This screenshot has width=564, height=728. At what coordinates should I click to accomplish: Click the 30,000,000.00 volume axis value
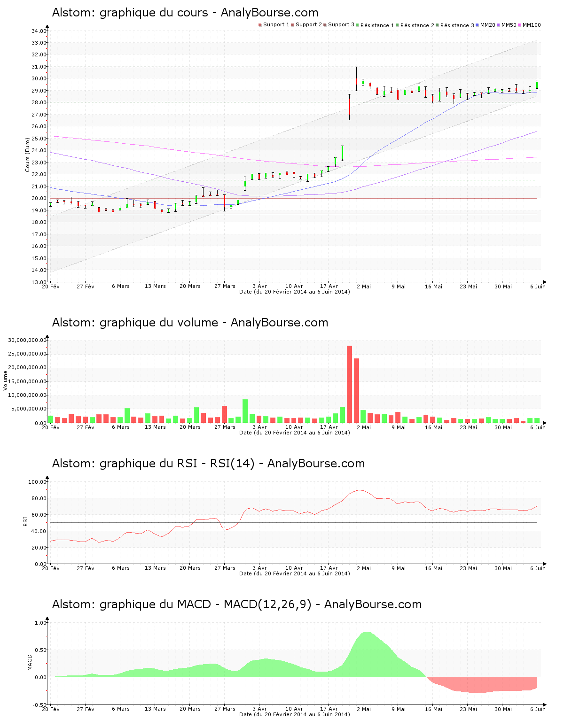coord(27,340)
